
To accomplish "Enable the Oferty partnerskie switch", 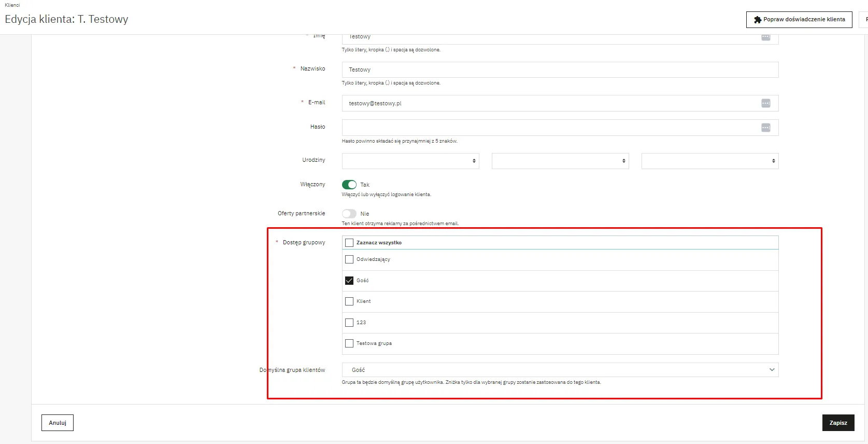I will 349,214.
